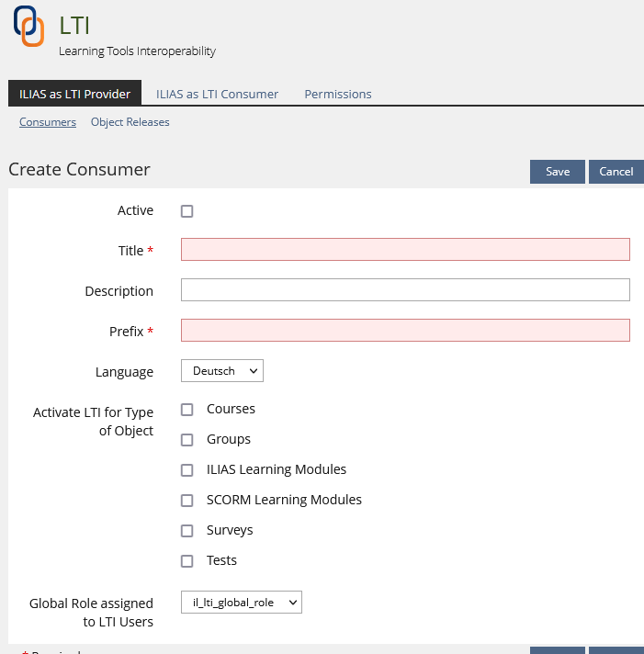This screenshot has width=644, height=654.
Task: Enable LTI for ILIAS Learning Modules
Action: pyautogui.click(x=187, y=470)
